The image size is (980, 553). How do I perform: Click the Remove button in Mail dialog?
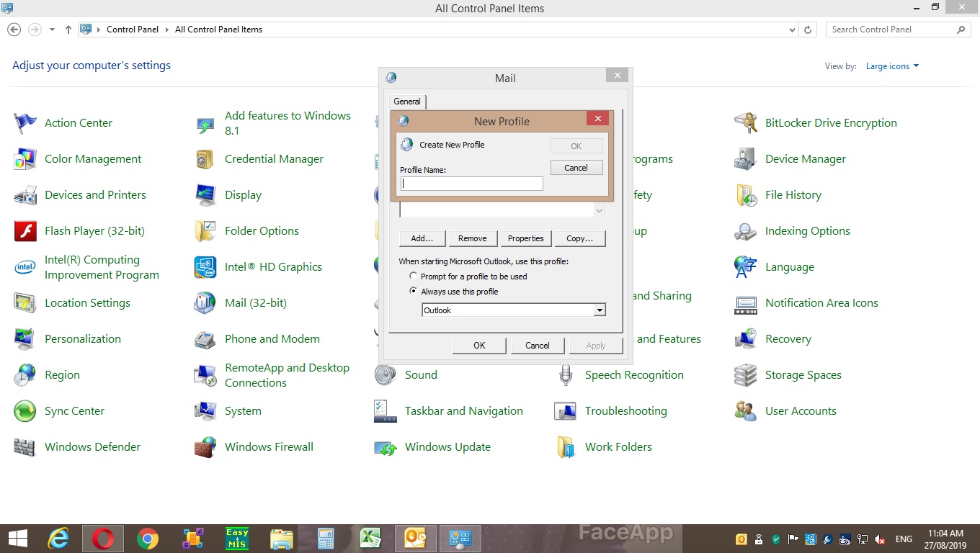(473, 238)
